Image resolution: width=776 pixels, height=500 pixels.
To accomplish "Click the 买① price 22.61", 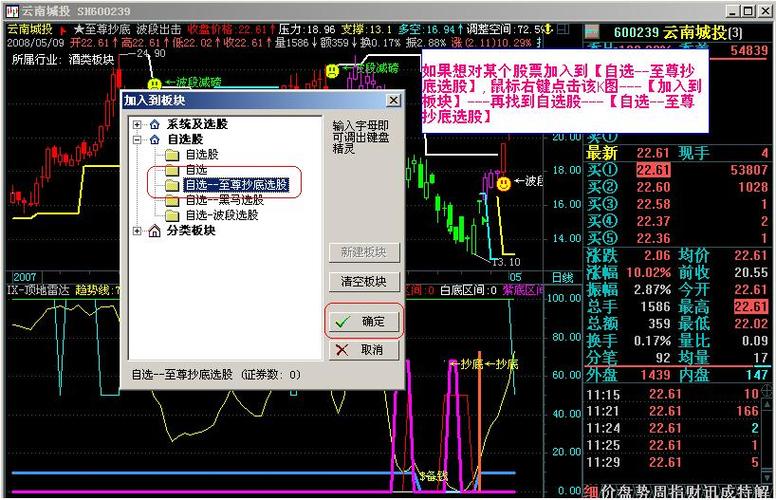I will 653,170.
